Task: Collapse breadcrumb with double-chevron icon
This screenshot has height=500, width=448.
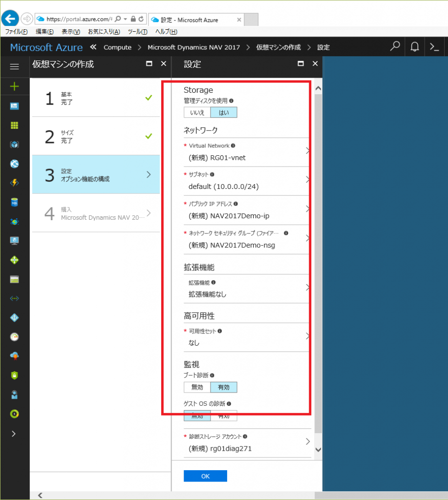Action: 93,47
